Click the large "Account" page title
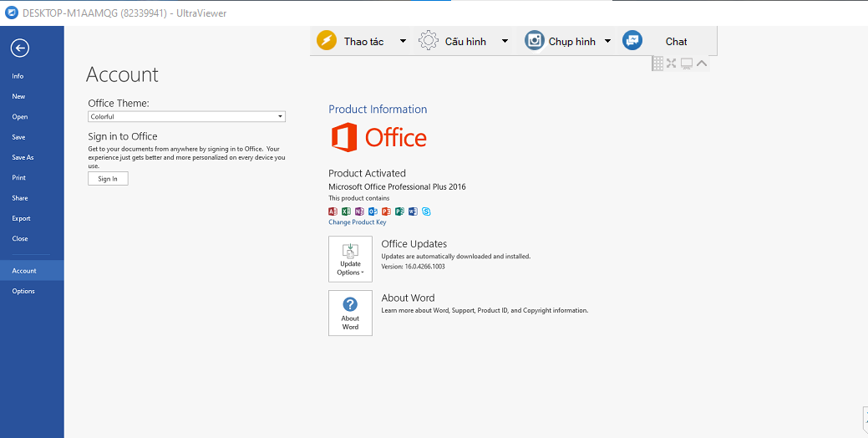 122,74
